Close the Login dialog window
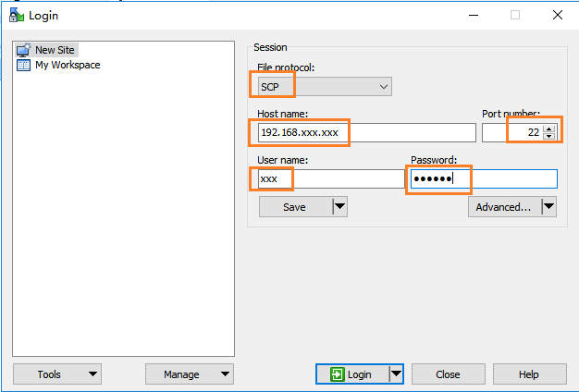Screen dimensions: 579x392 click(558, 15)
